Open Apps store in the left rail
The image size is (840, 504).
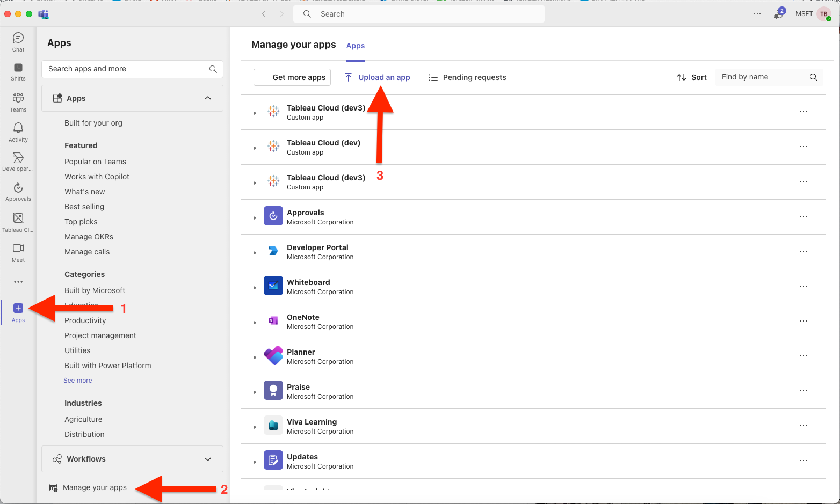[x=18, y=312]
